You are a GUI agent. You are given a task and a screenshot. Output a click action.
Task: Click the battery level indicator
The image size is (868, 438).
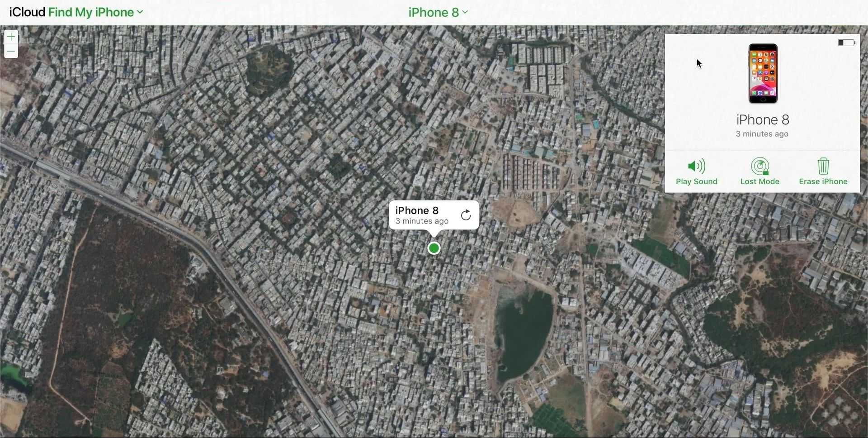click(x=846, y=43)
